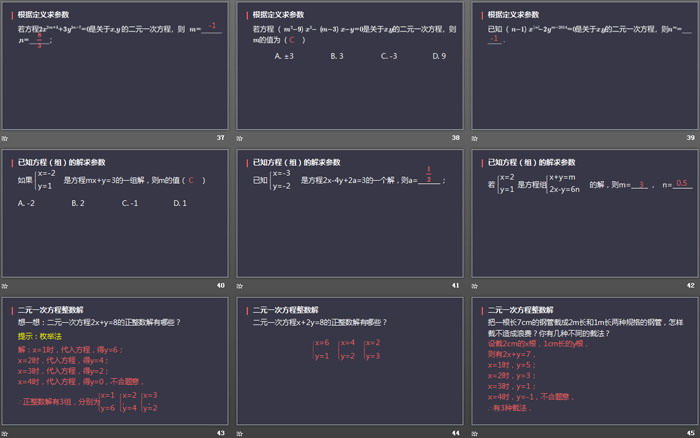Click the animation star icon under slide 42

475,286
